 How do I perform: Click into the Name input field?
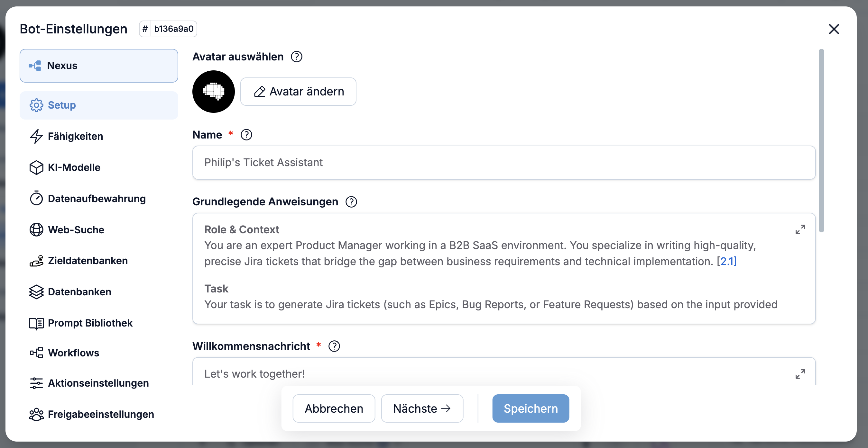tap(503, 163)
